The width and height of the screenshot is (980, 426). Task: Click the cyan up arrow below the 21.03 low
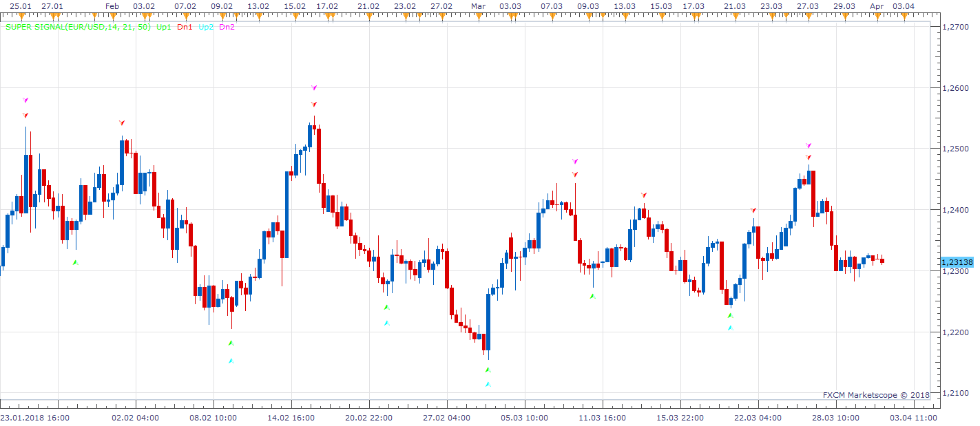tap(730, 328)
